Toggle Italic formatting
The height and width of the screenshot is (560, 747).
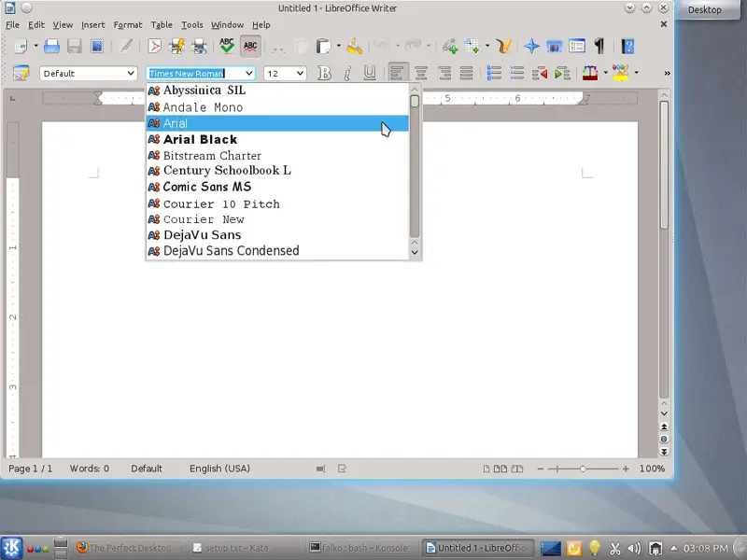[347, 74]
